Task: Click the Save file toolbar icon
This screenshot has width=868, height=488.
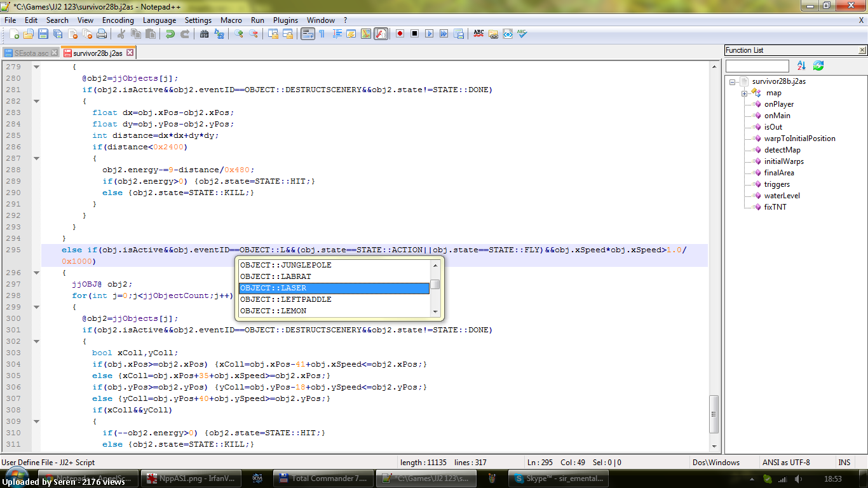Action: coord(43,34)
